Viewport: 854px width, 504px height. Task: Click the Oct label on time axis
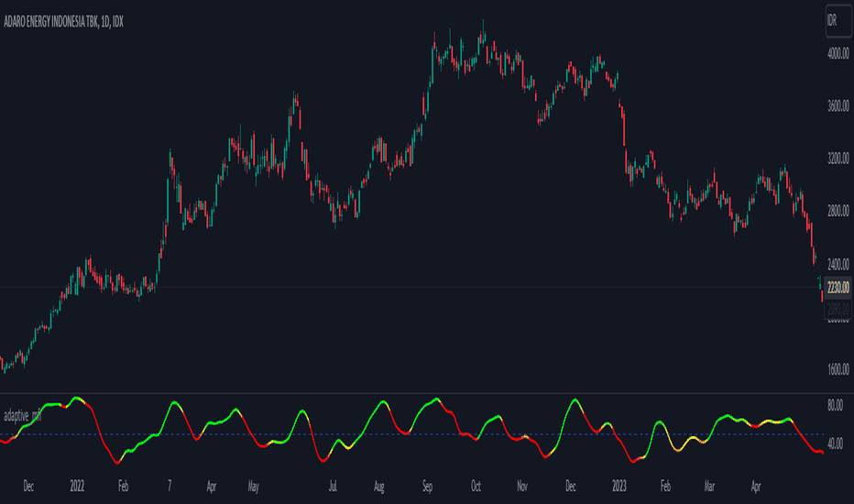coord(476,486)
